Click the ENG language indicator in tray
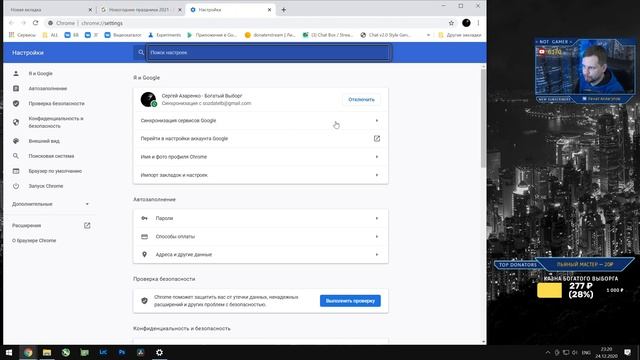Screen dimensions: 640x360 point(586,352)
